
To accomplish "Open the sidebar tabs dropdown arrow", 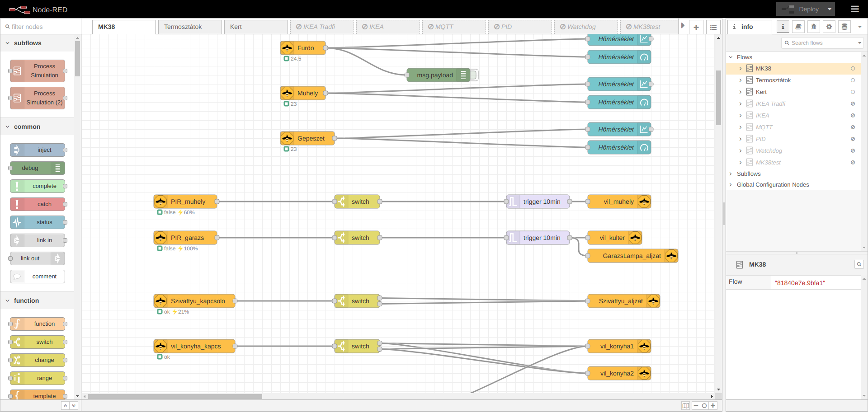I will tap(860, 27).
